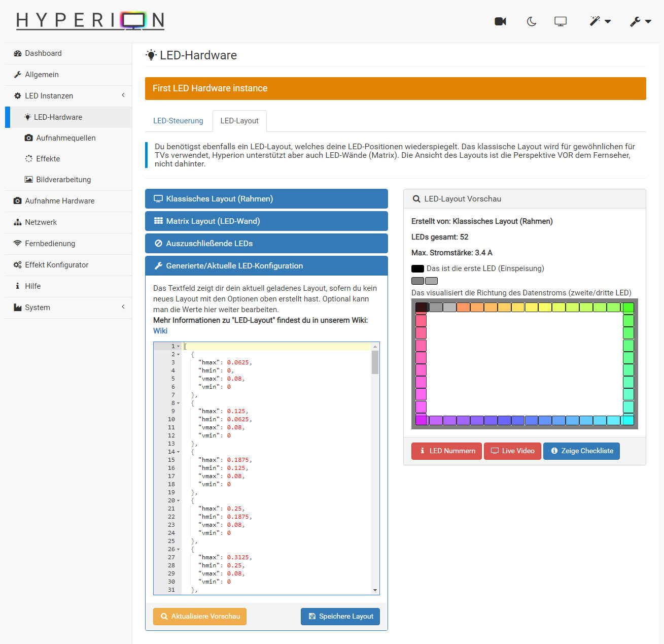Click Aktualisiere Vorschau button

(x=200, y=617)
